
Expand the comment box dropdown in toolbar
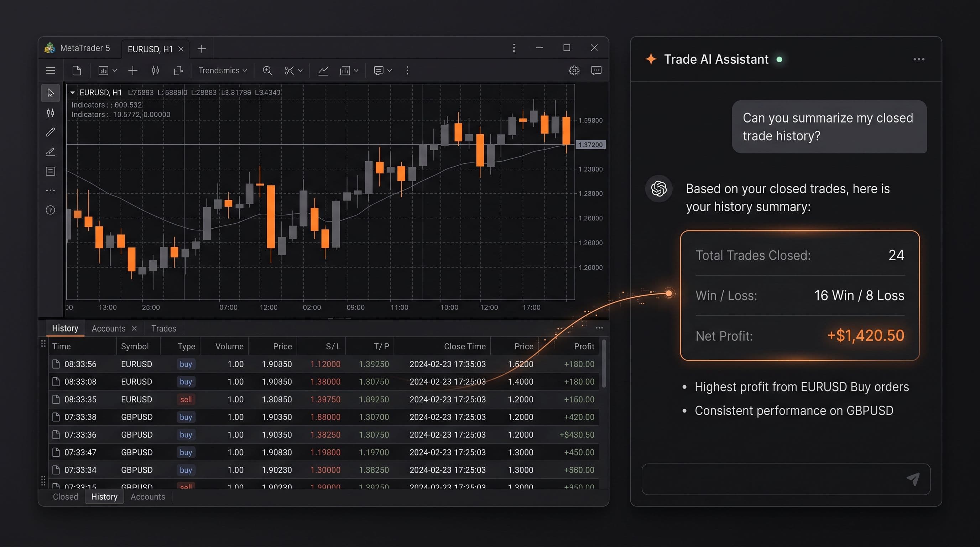coord(390,71)
